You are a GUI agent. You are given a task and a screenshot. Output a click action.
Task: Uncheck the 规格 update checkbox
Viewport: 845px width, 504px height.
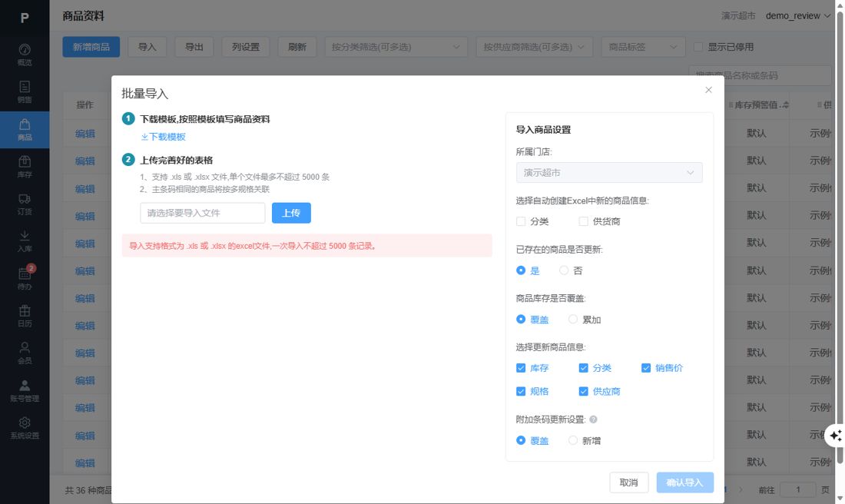[521, 391]
